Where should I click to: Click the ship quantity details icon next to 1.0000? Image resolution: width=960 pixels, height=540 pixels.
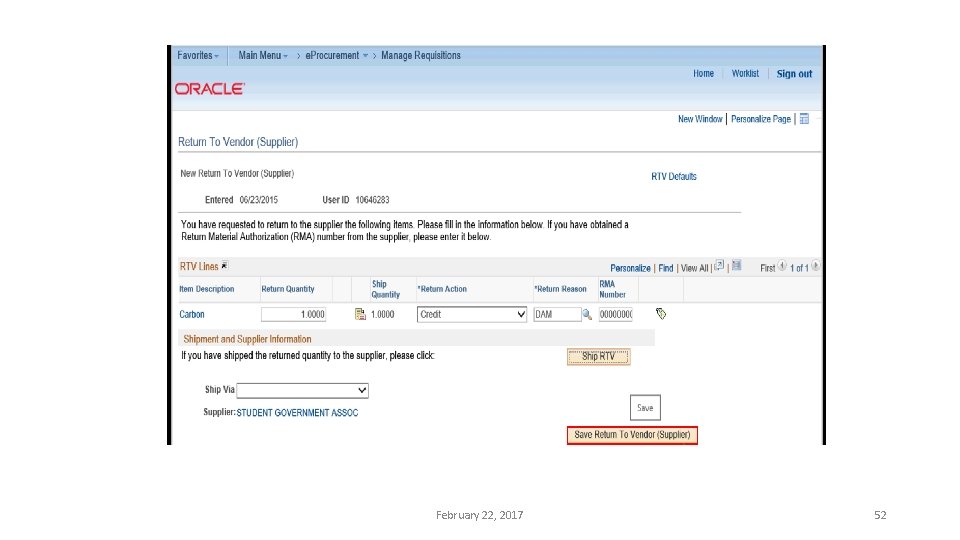(360, 314)
